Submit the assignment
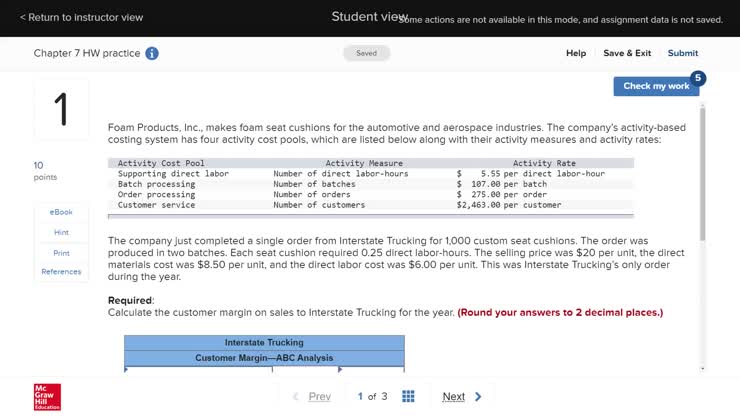This screenshot has height=416, width=740. 682,53
